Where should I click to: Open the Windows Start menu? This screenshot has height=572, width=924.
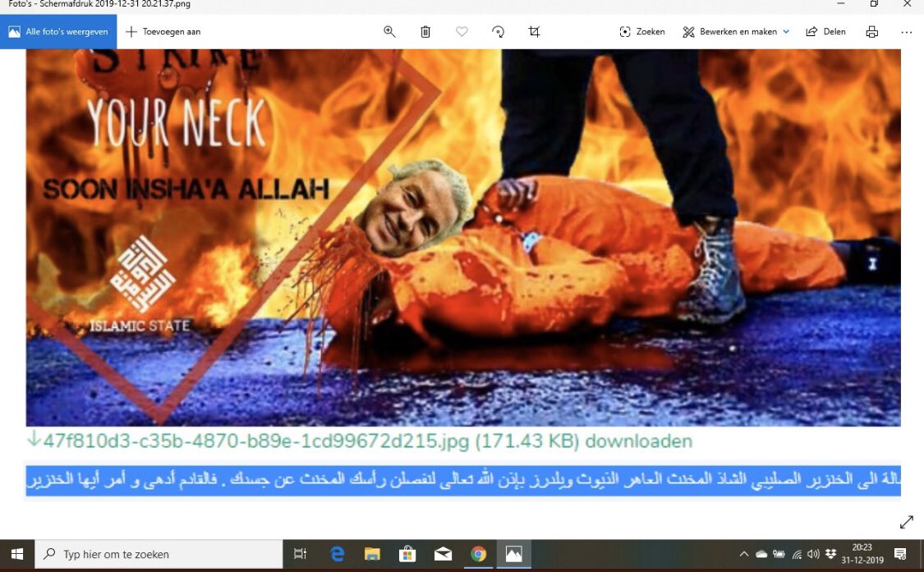(x=17, y=554)
